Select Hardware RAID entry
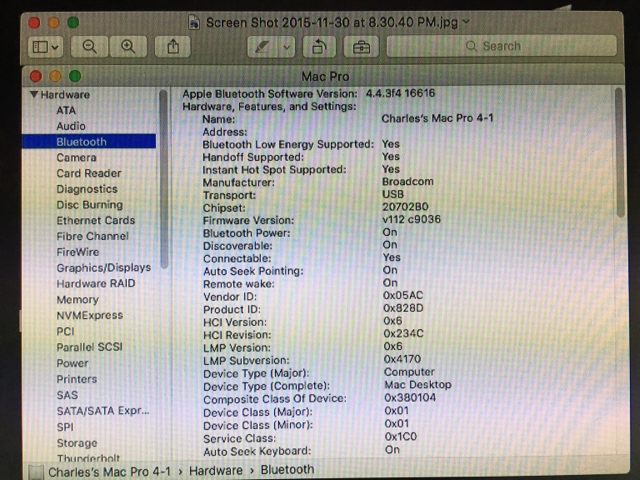Screen dimensions: 640x480 pyautogui.click(x=96, y=284)
